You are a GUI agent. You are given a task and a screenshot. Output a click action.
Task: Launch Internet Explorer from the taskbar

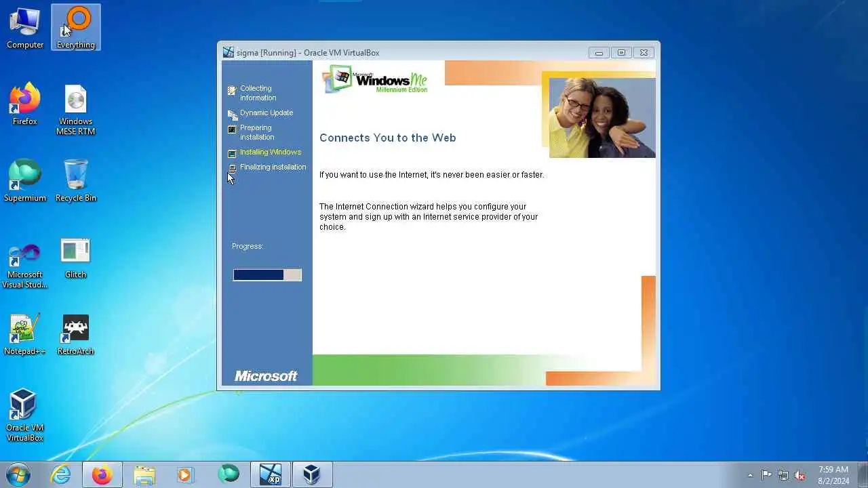pyautogui.click(x=61, y=474)
